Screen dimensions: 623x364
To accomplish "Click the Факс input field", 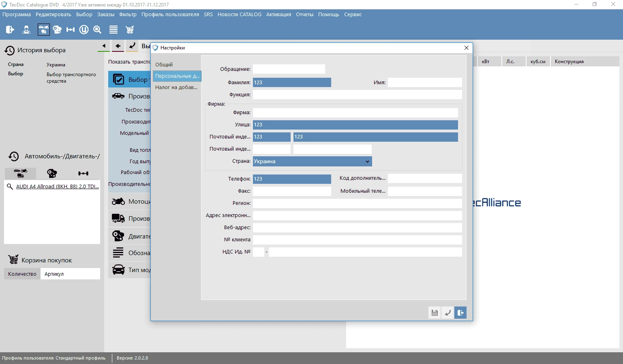I will [292, 191].
